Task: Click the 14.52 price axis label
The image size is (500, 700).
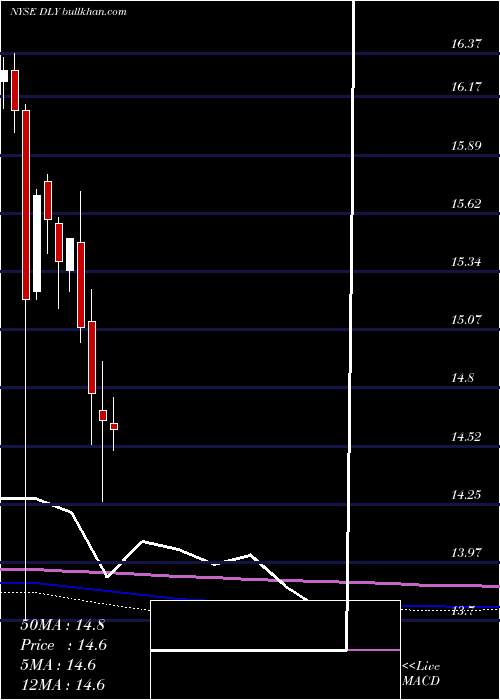Action: (466, 437)
